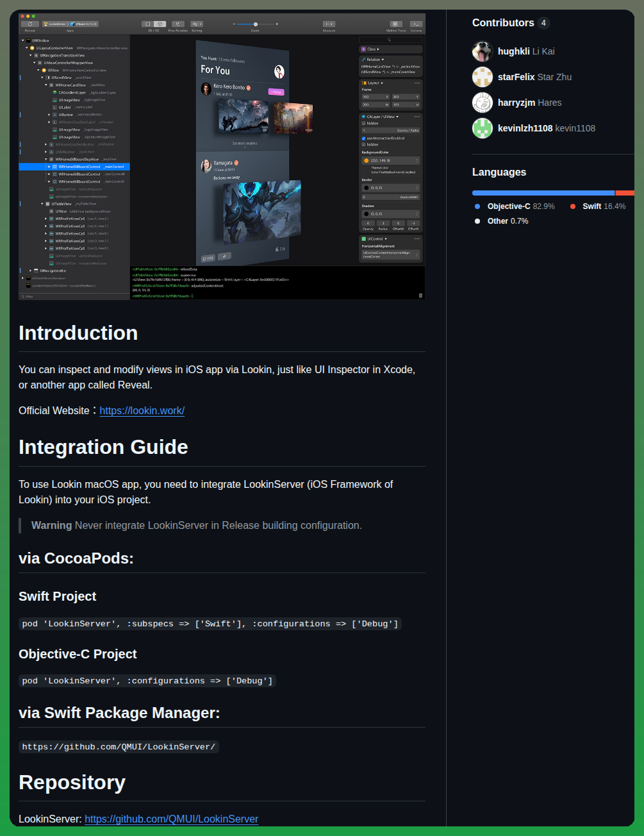Viewport: 644px width, 836px height.
Task: Click the zoom out minus icon
Action: coord(234,24)
